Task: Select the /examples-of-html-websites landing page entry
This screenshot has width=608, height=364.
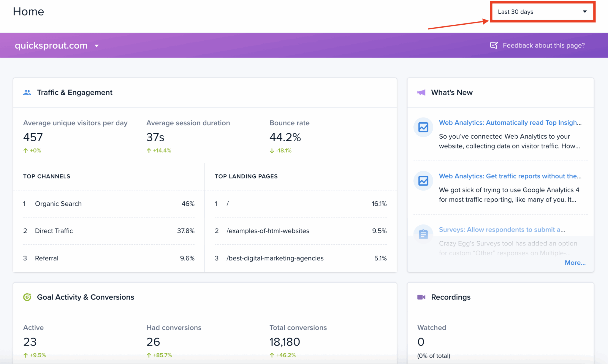Action: [x=268, y=231]
